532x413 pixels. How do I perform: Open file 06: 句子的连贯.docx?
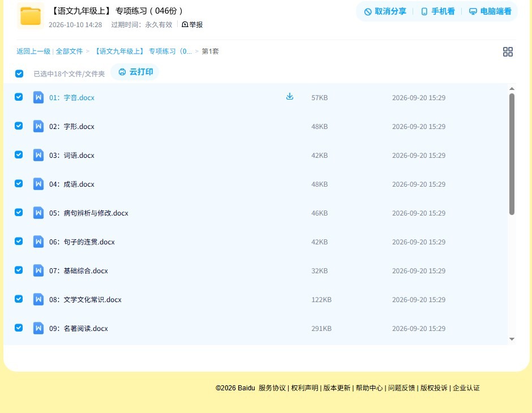pyautogui.click(x=81, y=242)
